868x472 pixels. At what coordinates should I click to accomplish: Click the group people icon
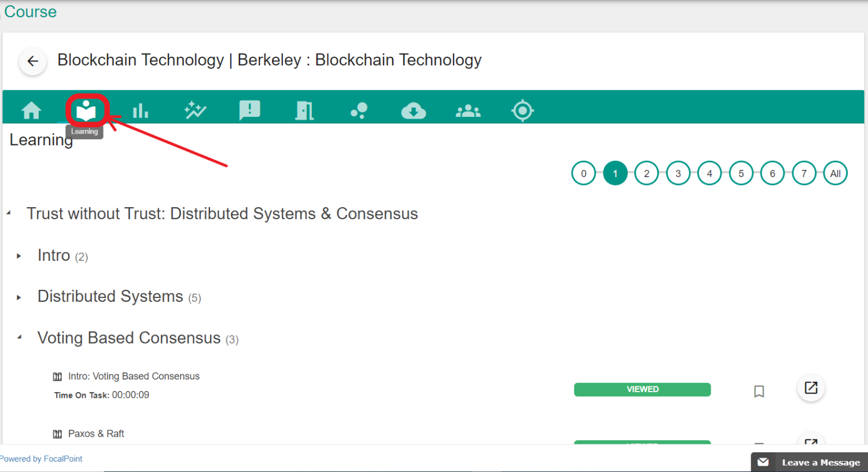tap(468, 110)
